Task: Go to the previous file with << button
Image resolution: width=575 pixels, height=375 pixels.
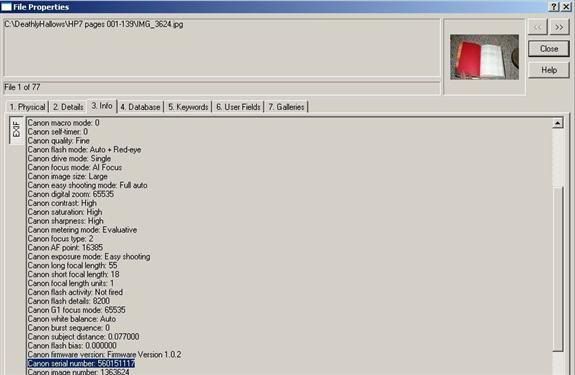Action: pyautogui.click(x=538, y=27)
